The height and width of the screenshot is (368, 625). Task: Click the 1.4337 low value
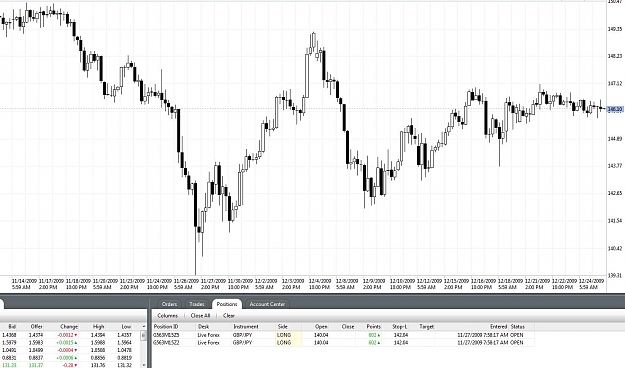click(x=125, y=335)
